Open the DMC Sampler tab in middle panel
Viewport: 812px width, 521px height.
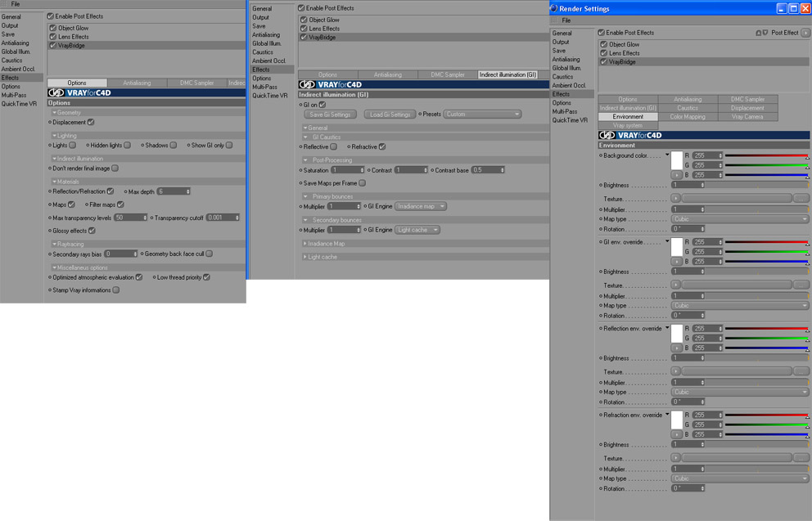[x=448, y=74]
